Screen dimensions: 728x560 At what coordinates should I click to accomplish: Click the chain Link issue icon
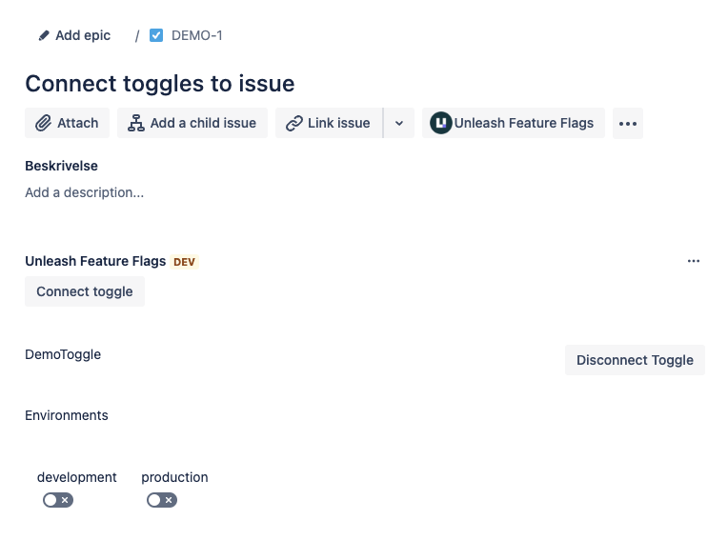coord(294,123)
